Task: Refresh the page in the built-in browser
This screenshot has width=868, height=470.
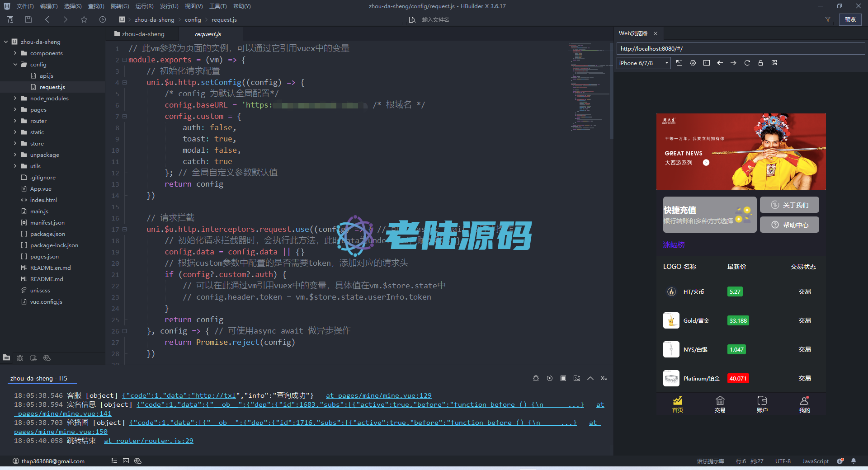Action: tap(747, 63)
